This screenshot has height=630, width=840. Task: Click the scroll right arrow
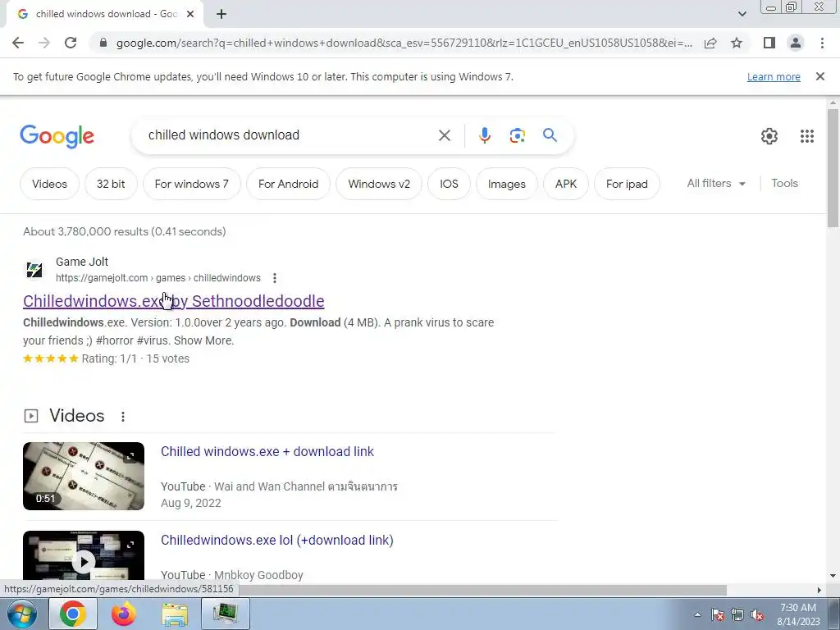click(x=819, y=590)
